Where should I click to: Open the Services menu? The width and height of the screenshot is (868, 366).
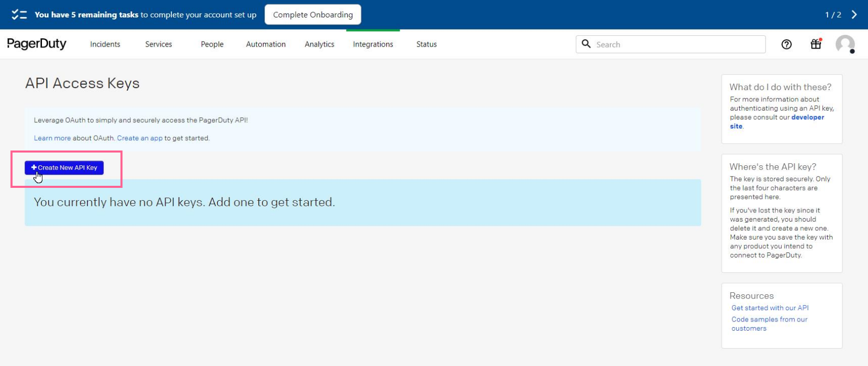(x=159, y=45)
